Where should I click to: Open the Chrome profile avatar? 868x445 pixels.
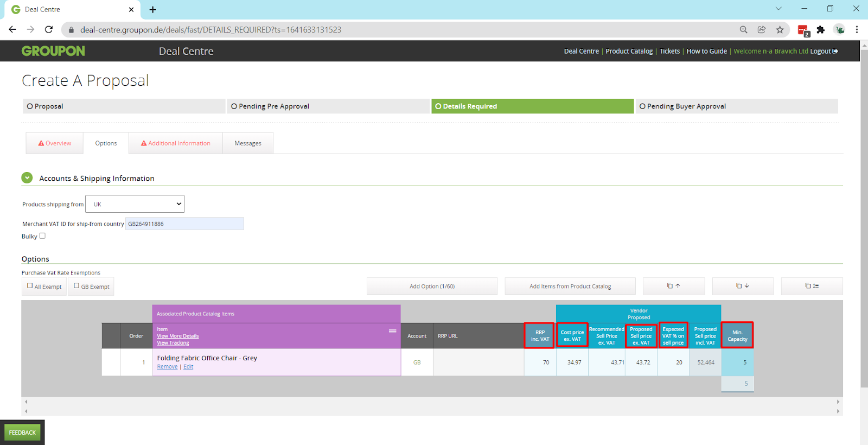(x=839, y=30)
